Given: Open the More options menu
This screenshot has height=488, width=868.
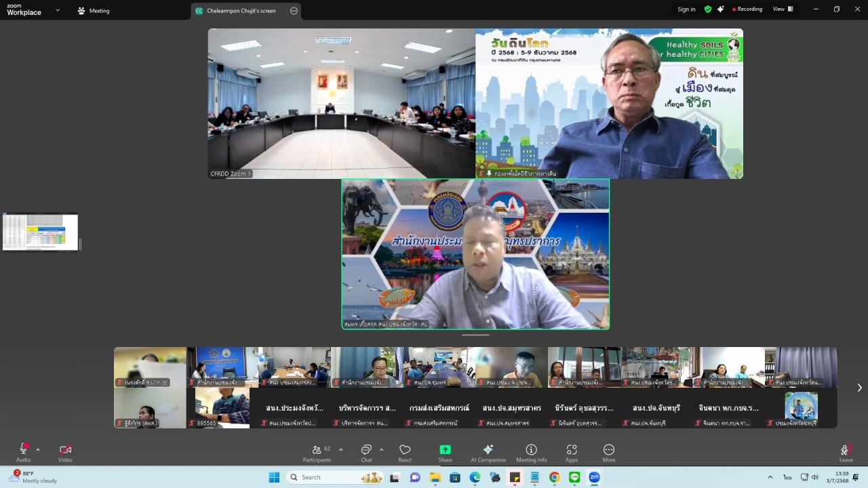Looking at the screenshot, I should click(609, 452).
